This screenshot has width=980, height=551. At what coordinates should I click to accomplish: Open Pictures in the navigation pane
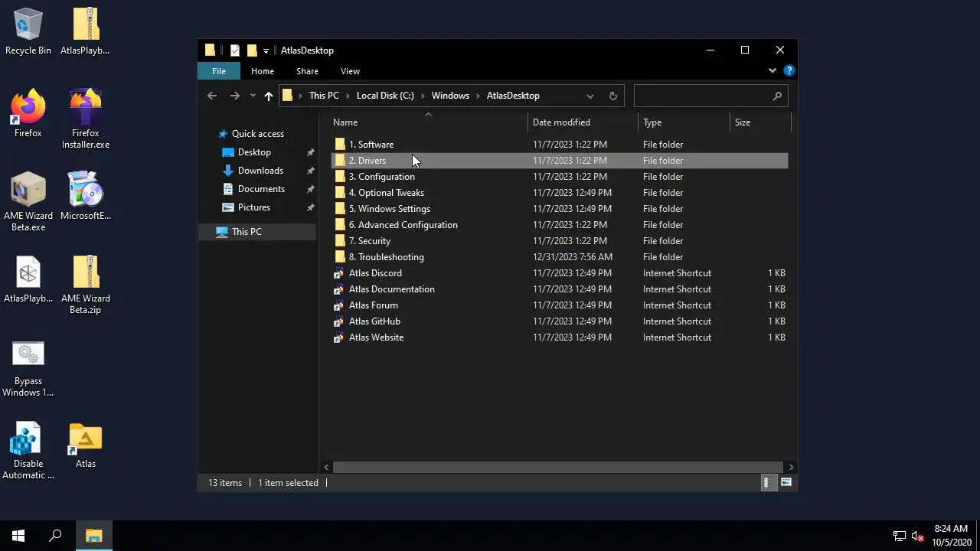coord(253,207)
